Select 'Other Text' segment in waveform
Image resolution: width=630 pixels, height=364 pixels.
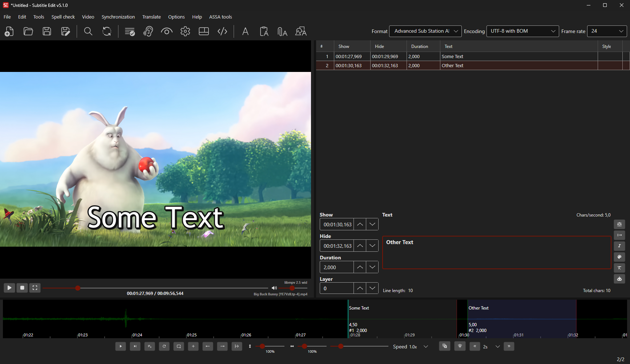click(x=522, y=319)
